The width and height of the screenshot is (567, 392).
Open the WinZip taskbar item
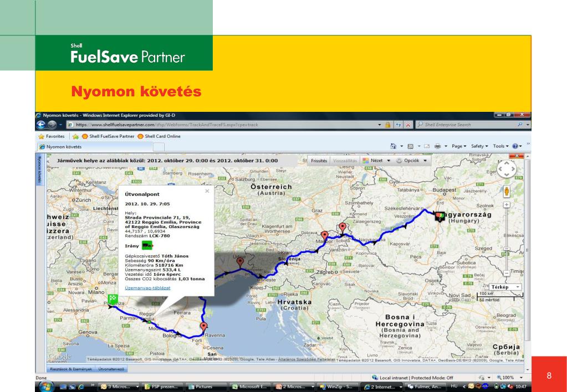[x=338, y=386]
